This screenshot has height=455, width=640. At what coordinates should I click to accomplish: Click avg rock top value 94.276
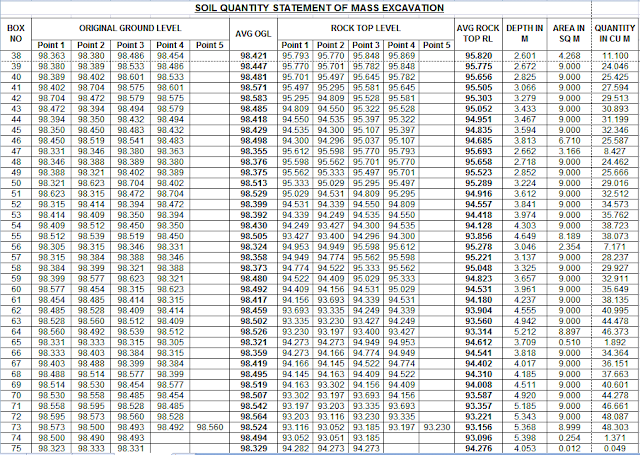pyautogui.click(x=478, y=448)
